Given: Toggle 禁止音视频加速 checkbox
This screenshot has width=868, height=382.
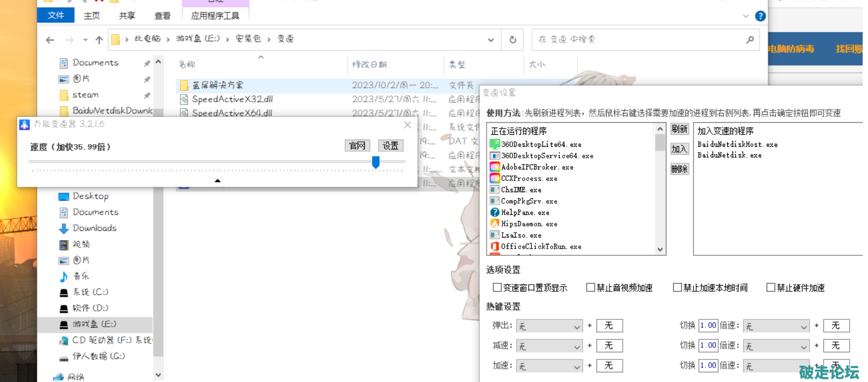Looking at the screenshot, I should point(590,288).
